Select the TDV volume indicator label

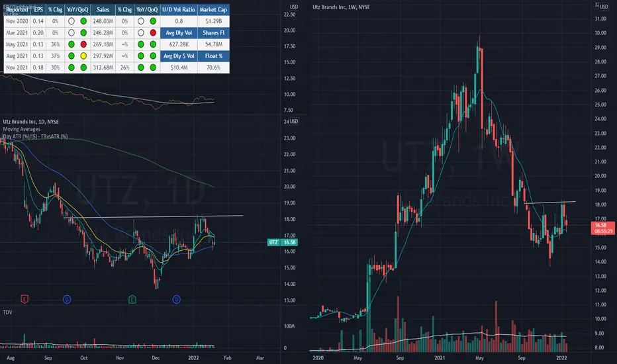coord(7,312)
